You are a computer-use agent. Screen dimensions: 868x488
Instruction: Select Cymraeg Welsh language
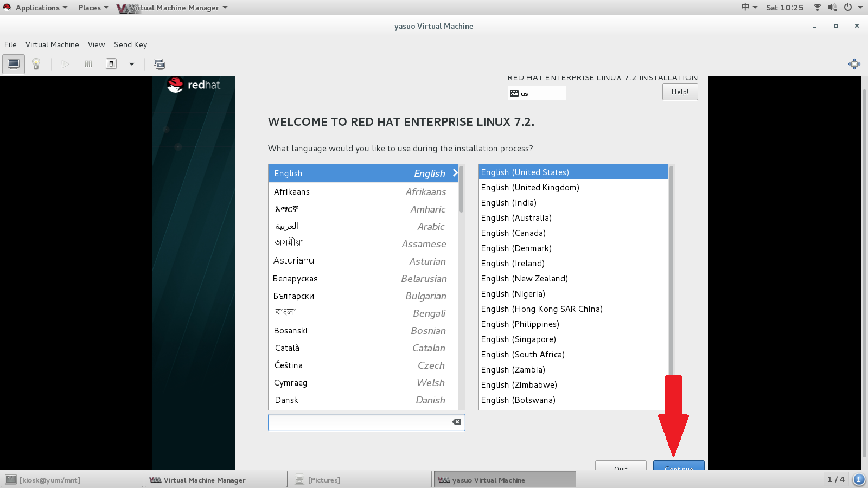click(363, 383)
